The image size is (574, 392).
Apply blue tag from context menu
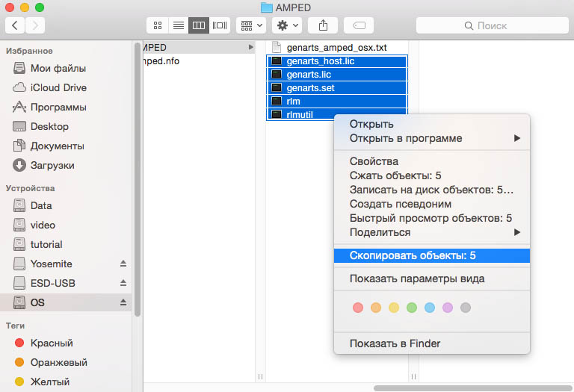(x=430, y=308)
